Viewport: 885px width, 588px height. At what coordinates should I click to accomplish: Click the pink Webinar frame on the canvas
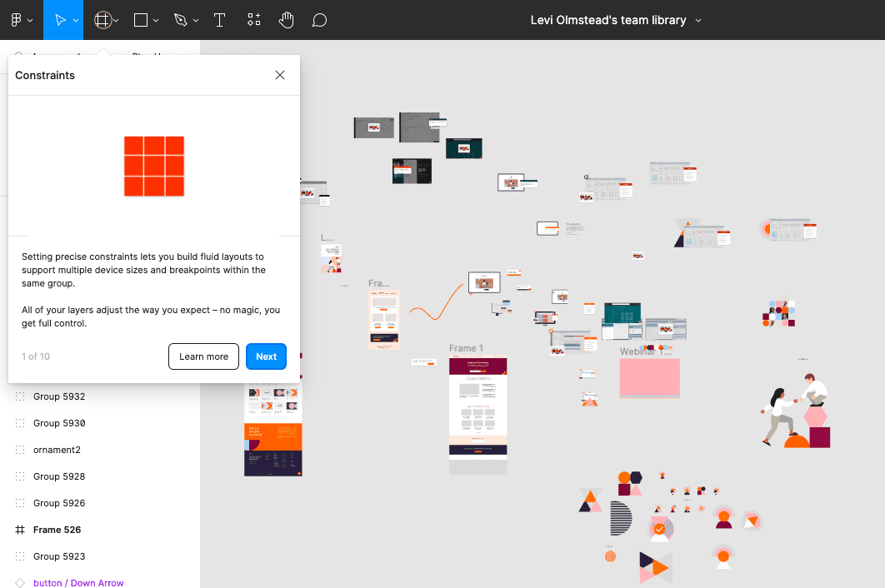point(649,378)
